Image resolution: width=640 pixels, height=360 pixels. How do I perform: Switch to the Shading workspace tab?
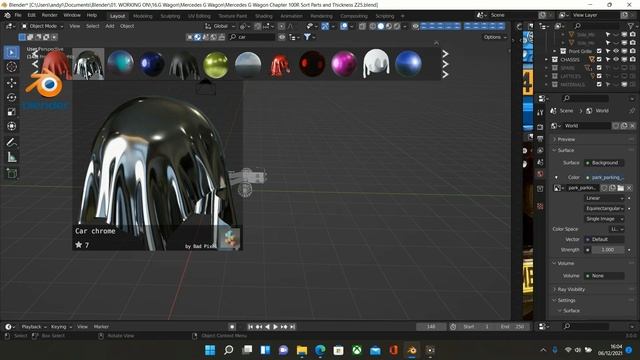[264, 16]
